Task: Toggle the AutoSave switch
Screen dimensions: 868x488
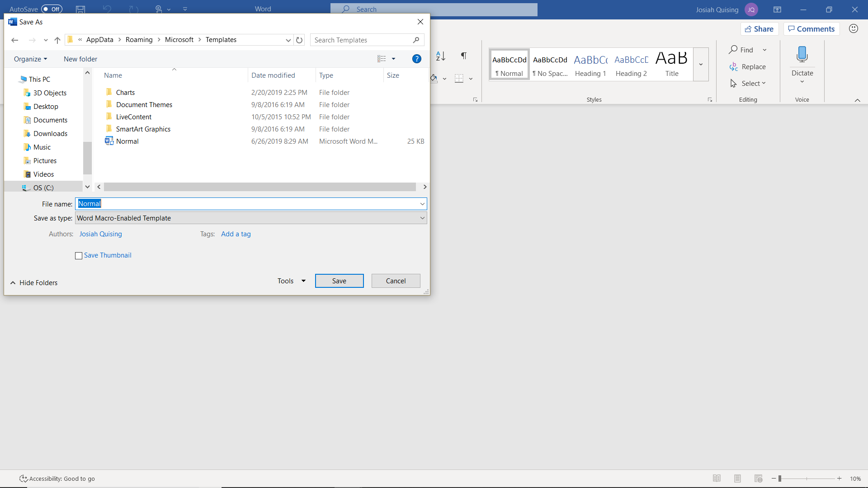Action: (52, 9)
